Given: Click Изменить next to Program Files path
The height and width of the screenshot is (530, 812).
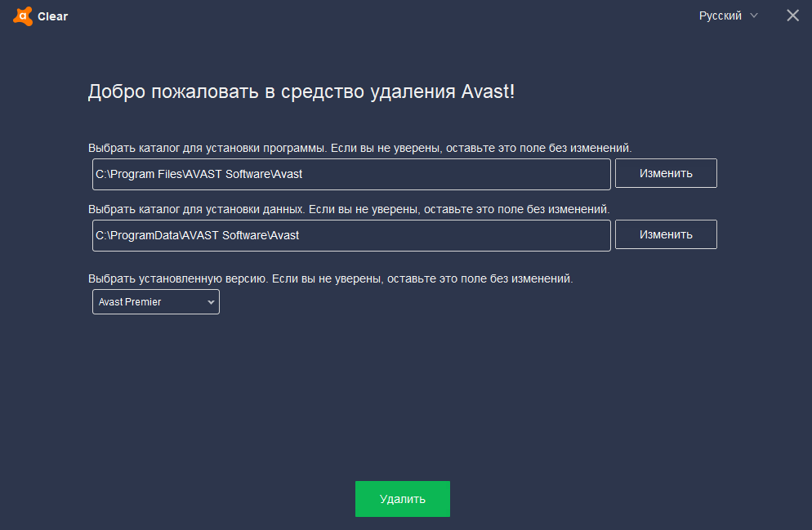Looking at the screenshot, I should (x=666, y=173).
